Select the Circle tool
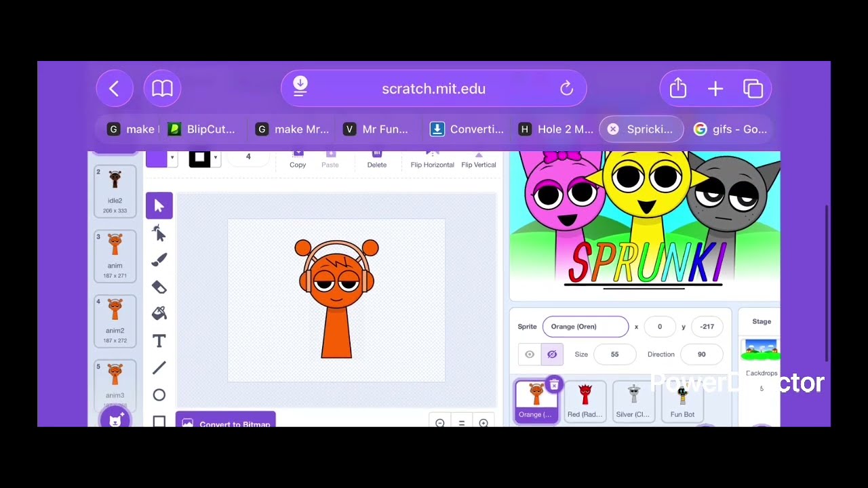 [159, 395]
